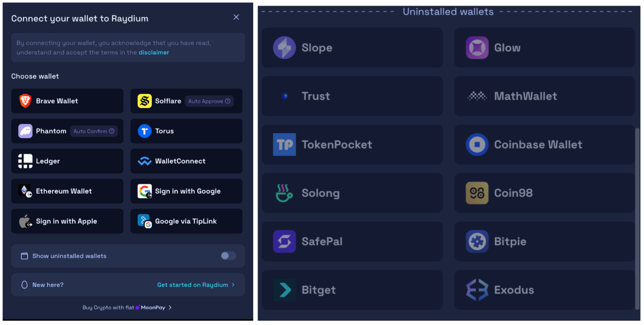Image resolution: width=644 pixels, height=325 pixels.
Task: Click the Ledger wallet icon
Action: click(25, 161)
